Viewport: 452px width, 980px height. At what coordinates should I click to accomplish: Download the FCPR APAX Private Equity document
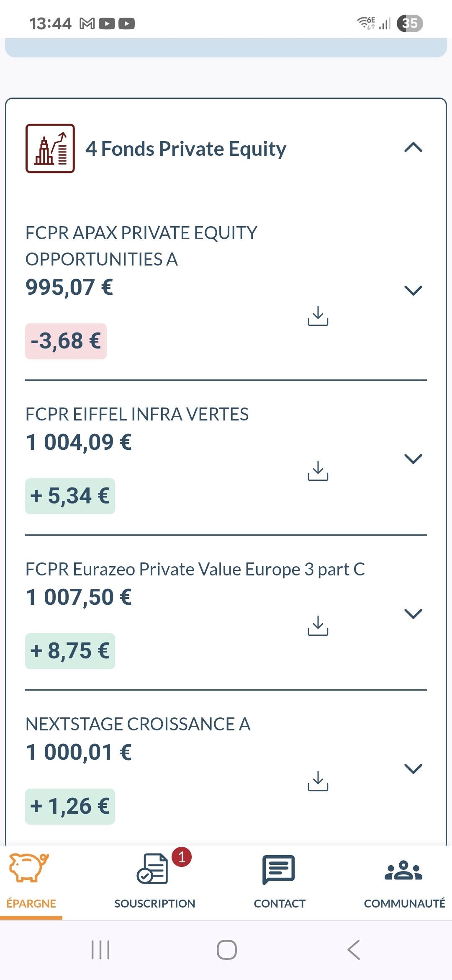318,316
